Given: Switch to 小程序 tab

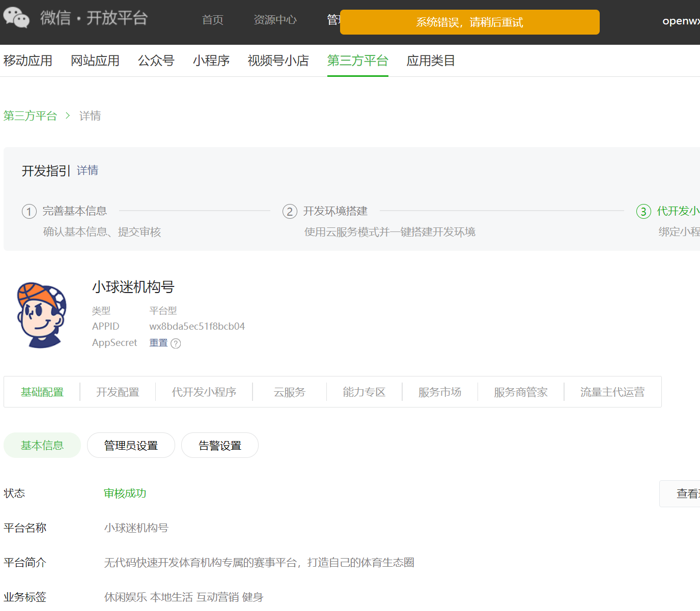Looking at the screenshot, I should coord(211,61).
